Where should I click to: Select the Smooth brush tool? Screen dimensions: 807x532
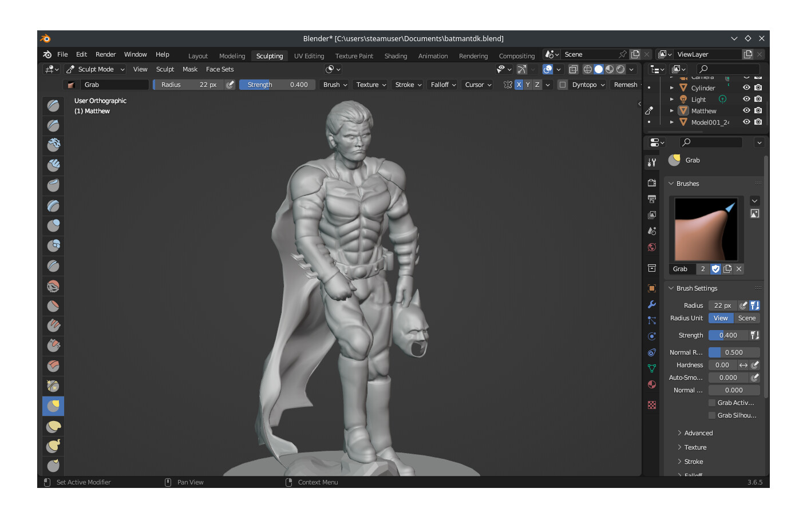pos(53,285)
